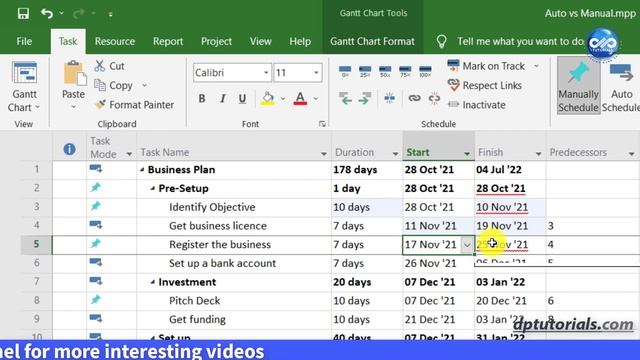Collapse the Business Plan summary task
This screenshot has width=640, height=360.
(142, 169)
